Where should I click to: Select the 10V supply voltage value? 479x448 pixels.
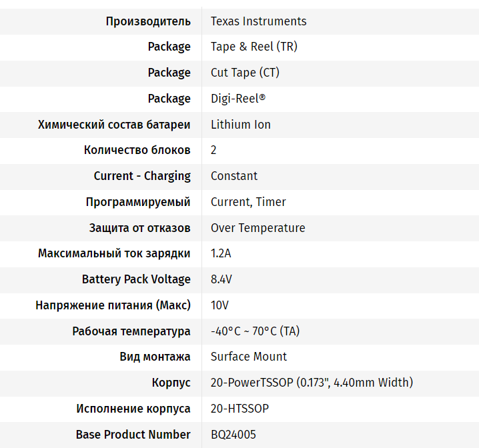coord(219,305)
